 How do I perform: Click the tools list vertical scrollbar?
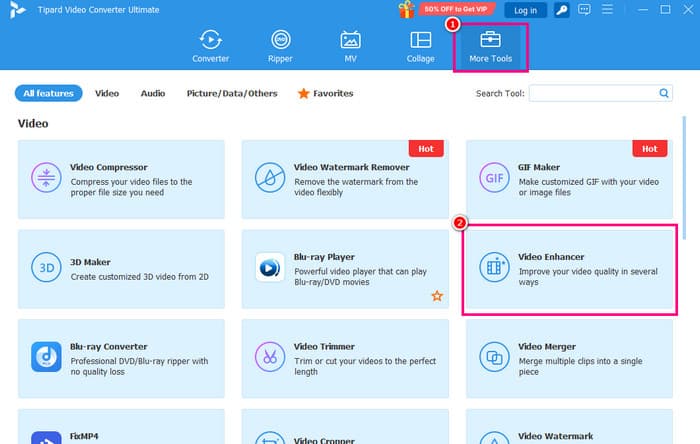tap(684, 178)
